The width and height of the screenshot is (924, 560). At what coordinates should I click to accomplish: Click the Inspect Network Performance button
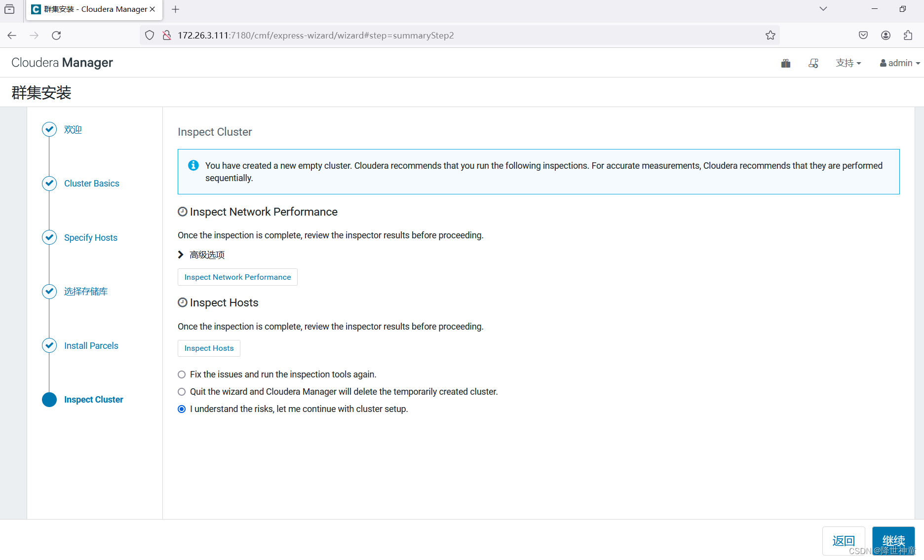pos(237,277)
